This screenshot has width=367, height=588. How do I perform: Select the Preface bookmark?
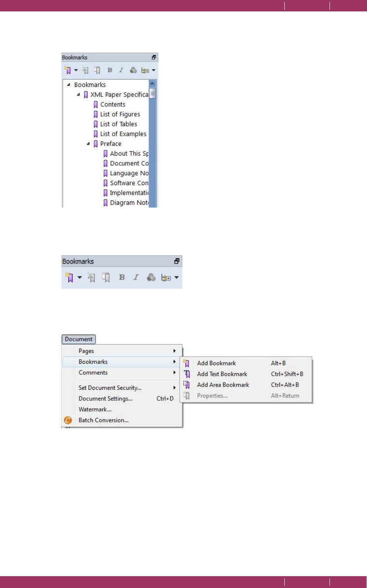(x=111, y=144)
